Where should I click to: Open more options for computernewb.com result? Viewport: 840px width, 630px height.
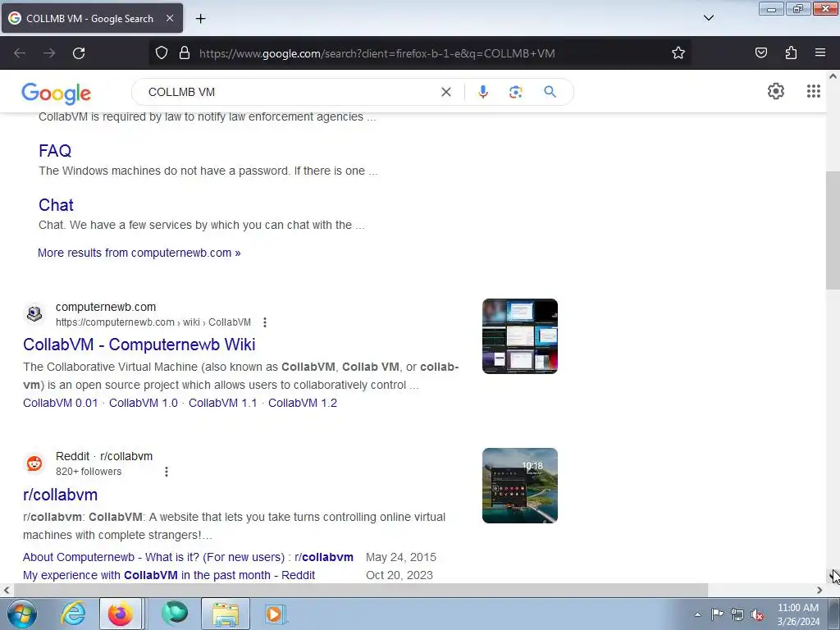pos(265,322)
